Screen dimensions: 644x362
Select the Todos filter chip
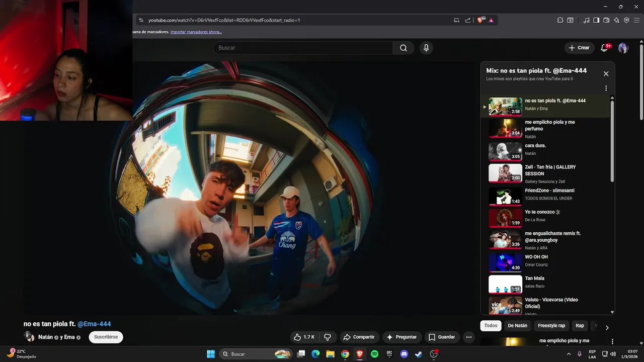(x=491, y=325)
